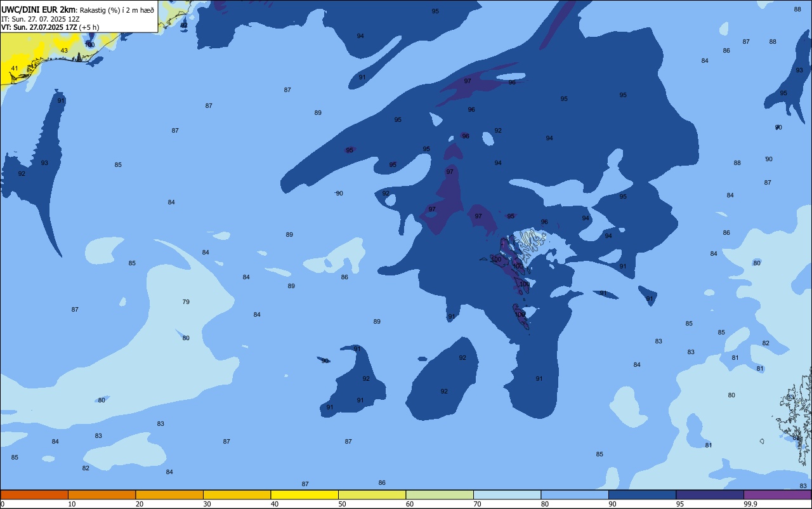Click the 70–80 pale blue legend swatch
The image size is (812, 509).
coord(507,494)
